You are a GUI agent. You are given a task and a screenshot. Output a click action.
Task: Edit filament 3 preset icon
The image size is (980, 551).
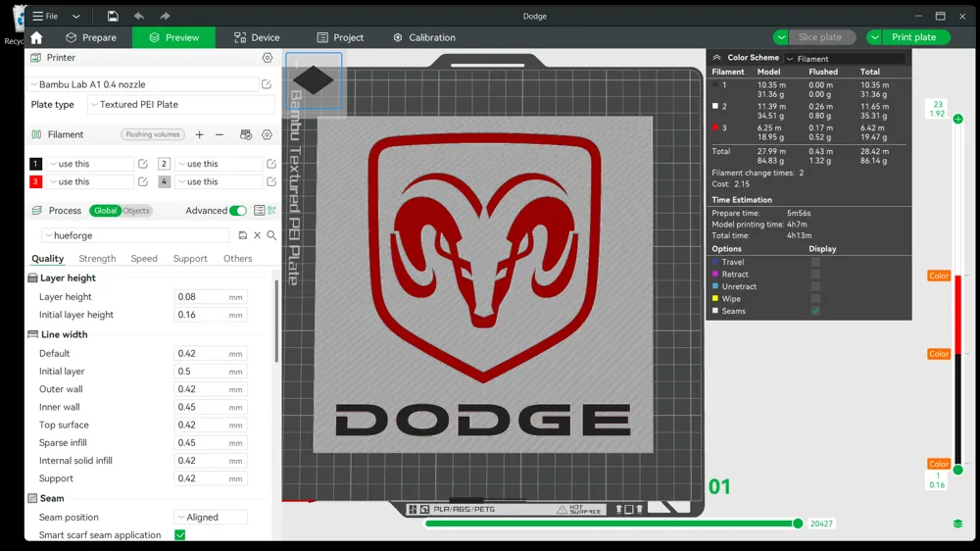click(x=143, y=182)
